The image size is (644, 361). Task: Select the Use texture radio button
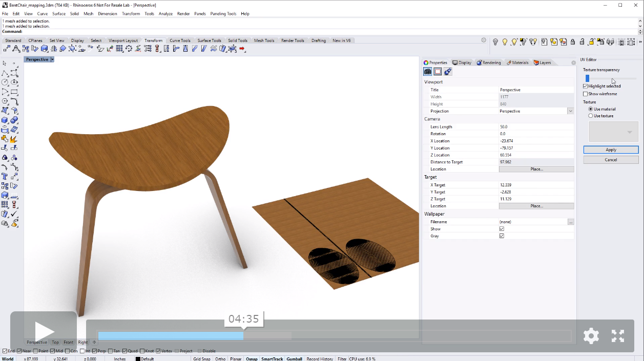click(x=591, y=116)
